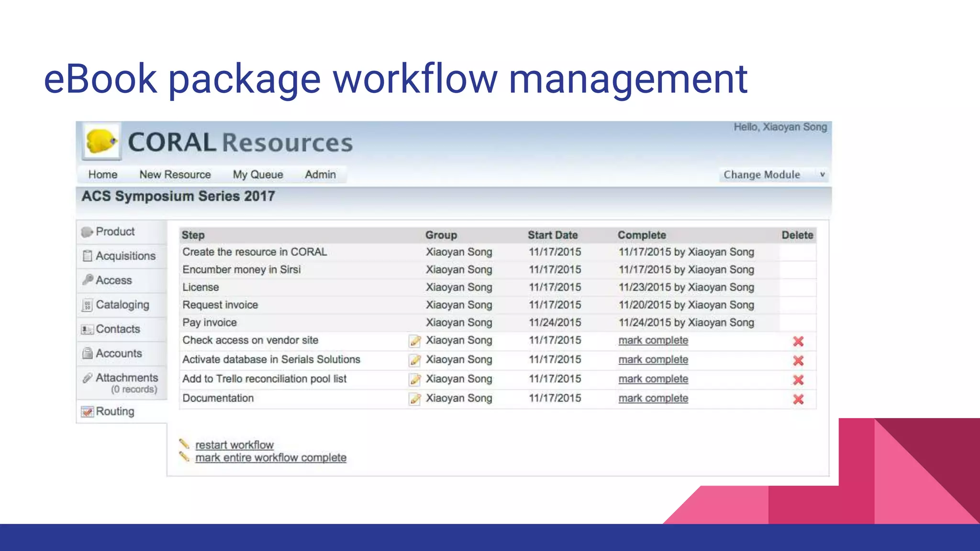Select the Create the resource in CORAL row

pos(498,252)
